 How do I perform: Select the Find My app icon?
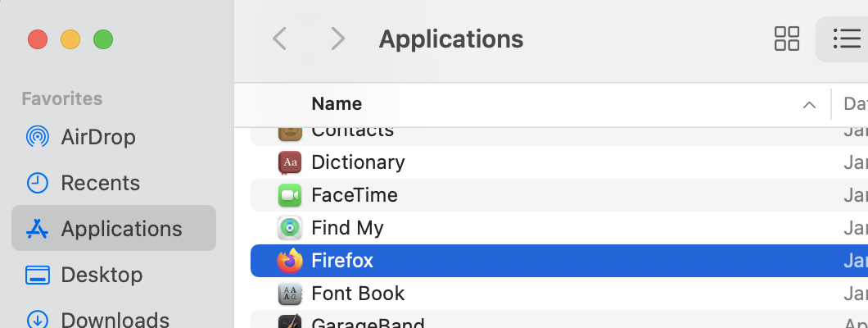(x=290, y=228)
